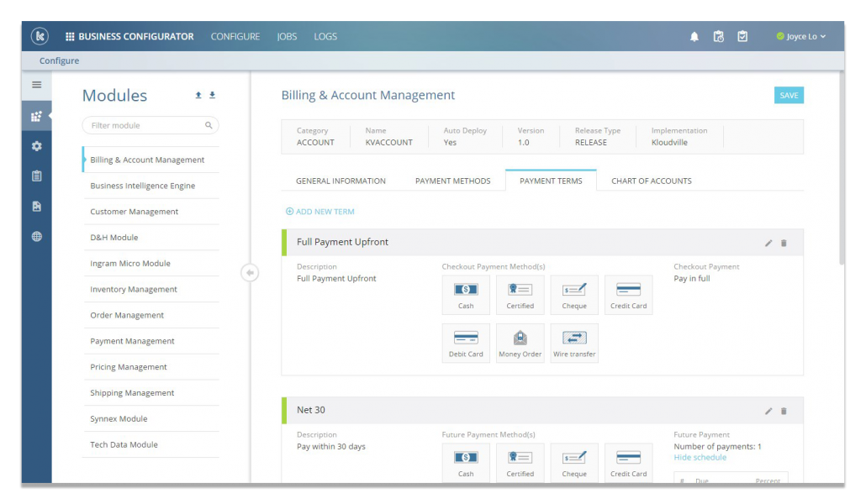Viewport: 866px width, 504px height.
Task: Switch to the Payment Methods tab
Action: click(453, 181)
